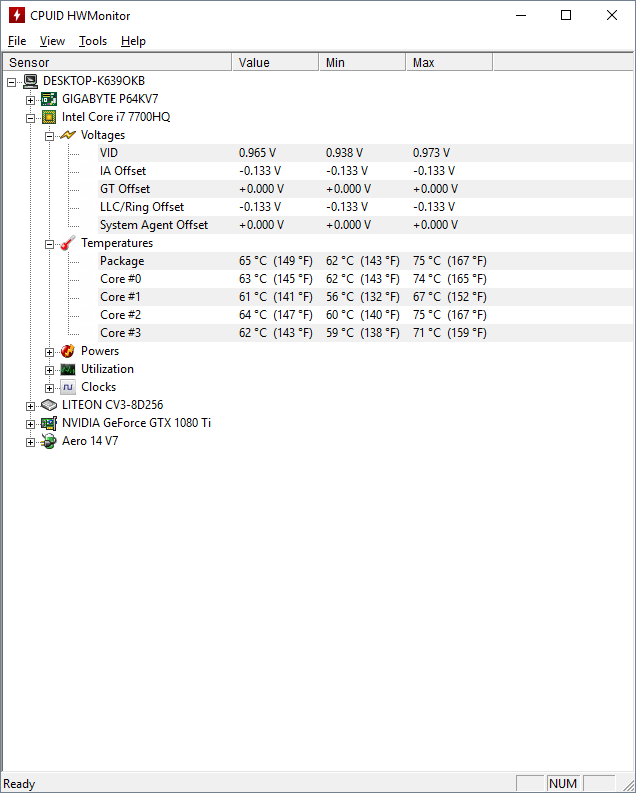This screenshot has height=793, width=636.
Task: Collapse the DESKTOP-K639OKB root node
Action: click(12, 82)
